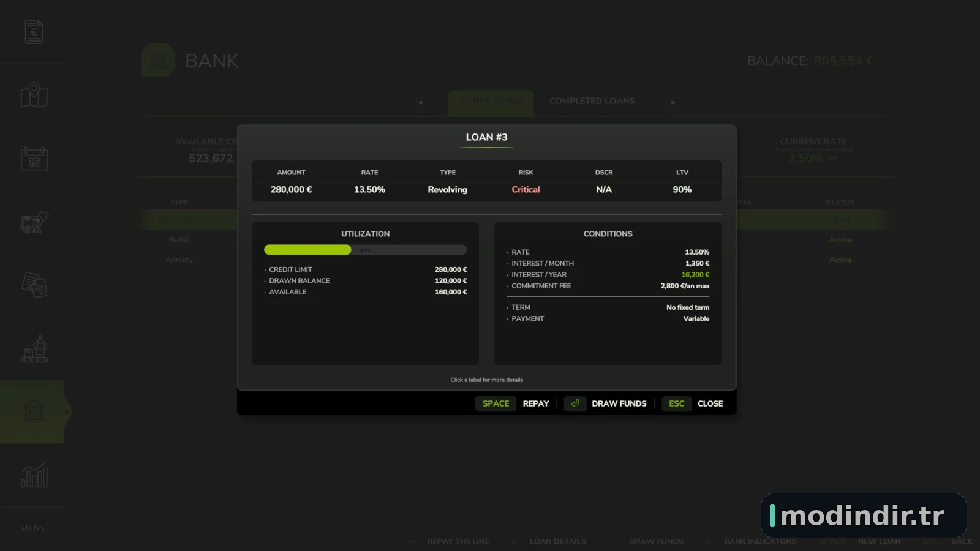Open the animals cow icon in sidebar
This screenshot has height=551, width=980.
coord(34,222)
